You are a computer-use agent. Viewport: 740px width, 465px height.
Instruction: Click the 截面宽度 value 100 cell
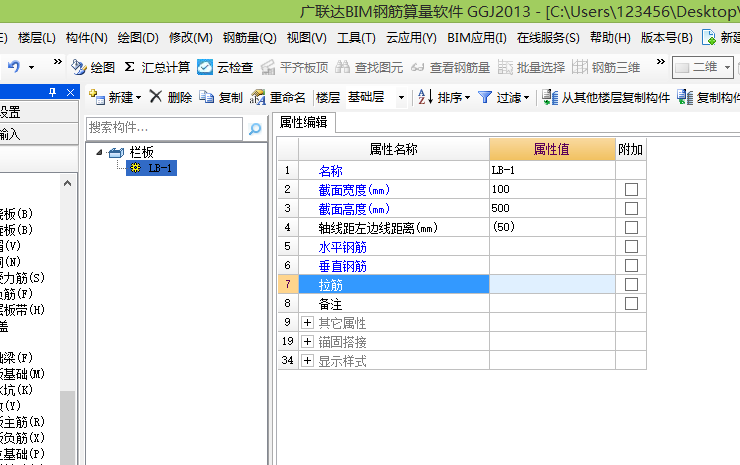(552, 189)
